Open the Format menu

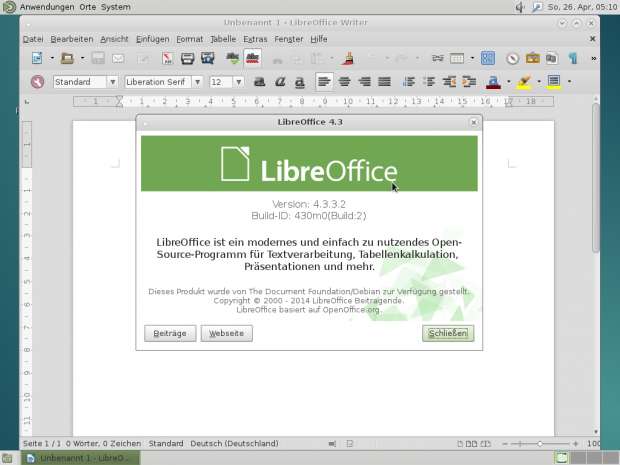click(189, 39)
